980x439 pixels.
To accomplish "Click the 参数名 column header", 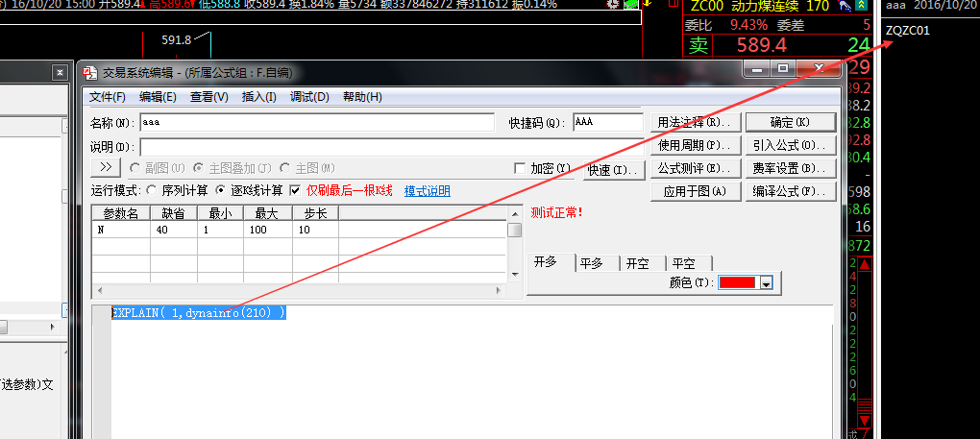I will pos(121,213).
